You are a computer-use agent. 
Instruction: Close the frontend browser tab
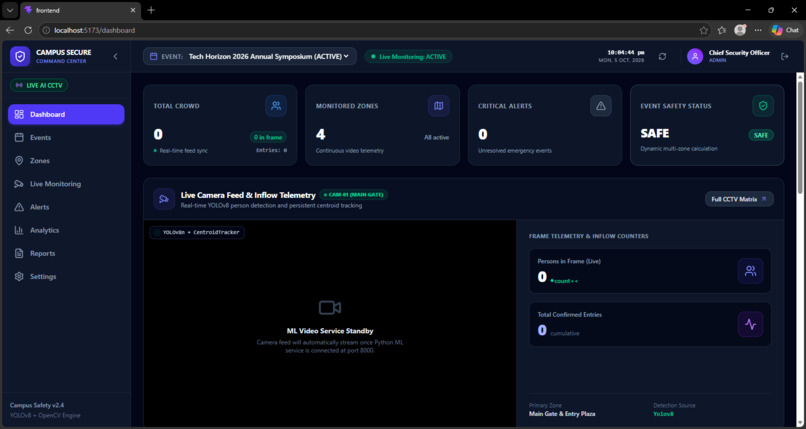coord(133,10)
